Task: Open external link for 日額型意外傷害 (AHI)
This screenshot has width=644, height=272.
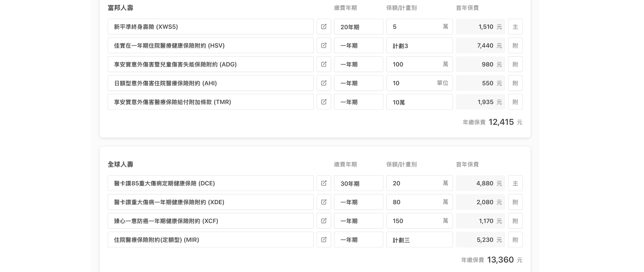Action: (x=324, y=83)
